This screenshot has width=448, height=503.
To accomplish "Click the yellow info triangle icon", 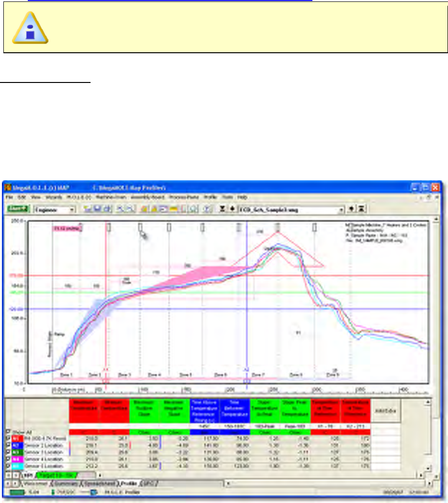I will (x=30, y=28).
